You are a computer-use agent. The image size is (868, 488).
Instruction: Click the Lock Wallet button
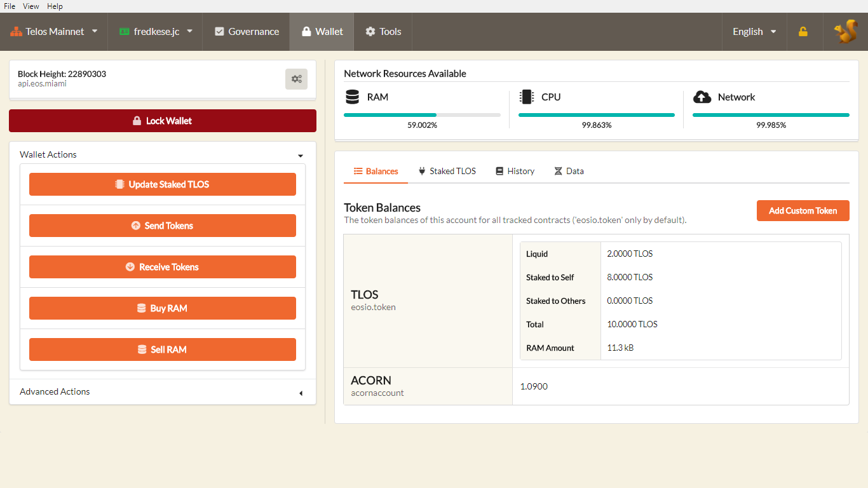pyautogui.click(x=163, y=121)
